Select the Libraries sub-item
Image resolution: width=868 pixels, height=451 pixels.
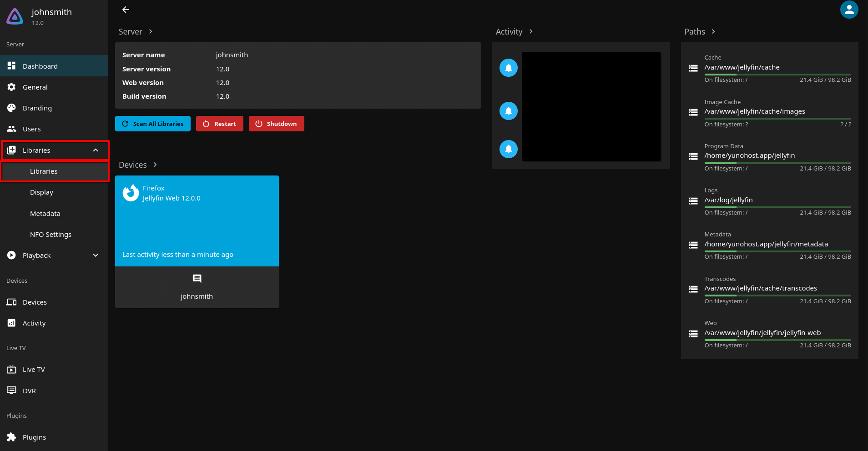(x=55, y=171)
